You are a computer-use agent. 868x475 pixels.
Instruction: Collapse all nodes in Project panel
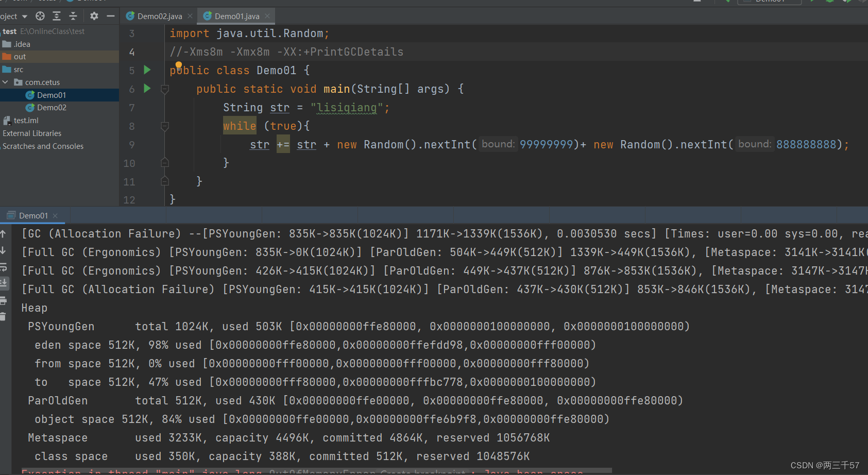(x=73, y=16)
